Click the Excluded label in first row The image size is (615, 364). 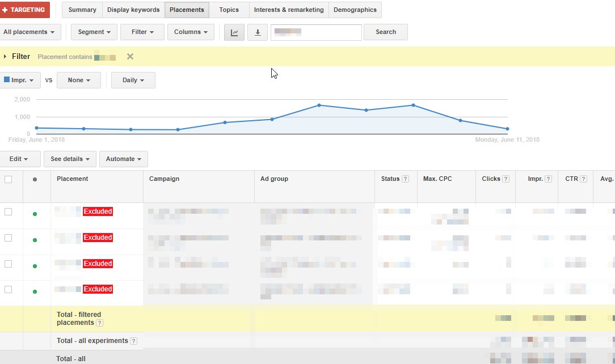point(98,211)
